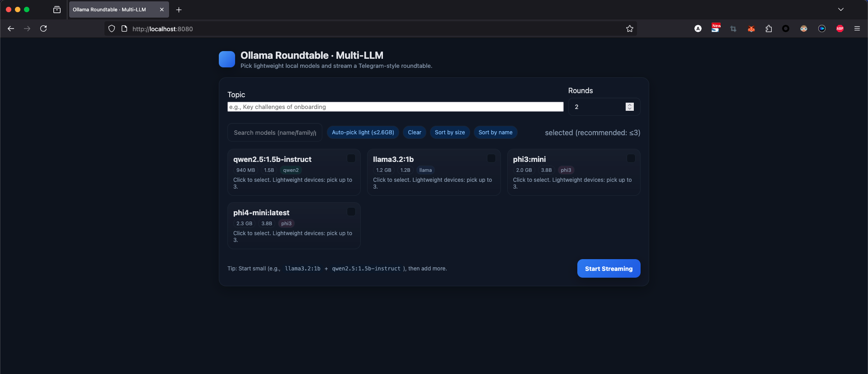The image size is (868, 374).
Task: Click the black ring extension icon
Action: (786, 28)
